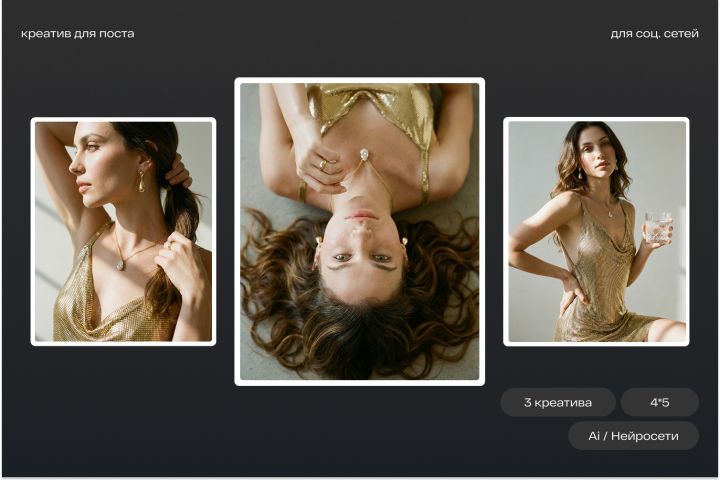Viewport: 720px width, 480px height.
Task: Click the 'для соц. сетей' text
Action: (654, 34)
